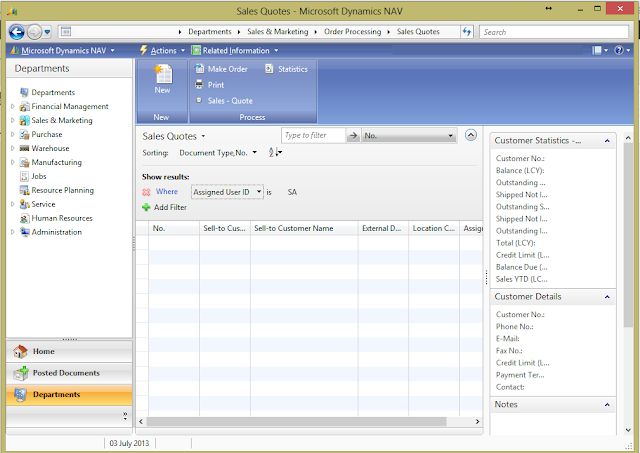Open the Sales Quotes title dropdown
The image size is (640, 453).
203,137
